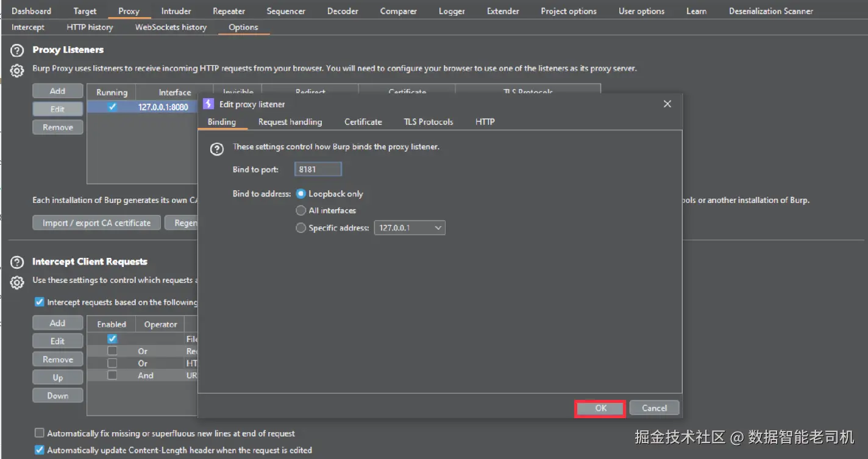Click the Enabled column header
868x459 pixels.
[112, 324]
